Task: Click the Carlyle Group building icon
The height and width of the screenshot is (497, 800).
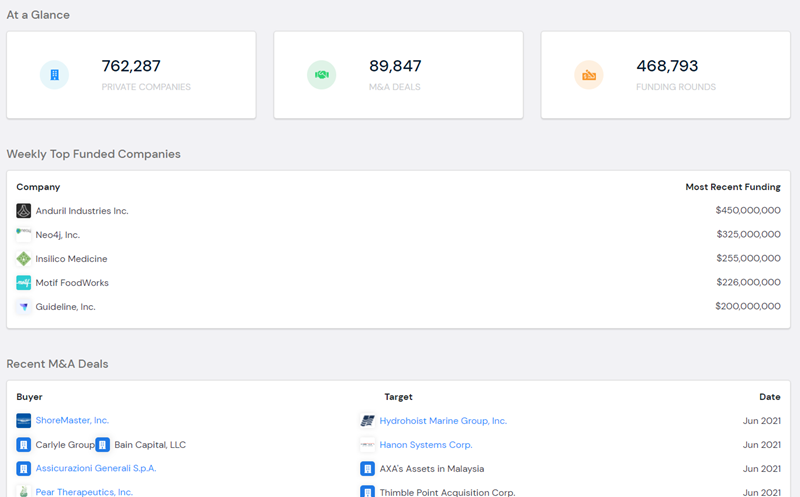Action: coord(23,445)
